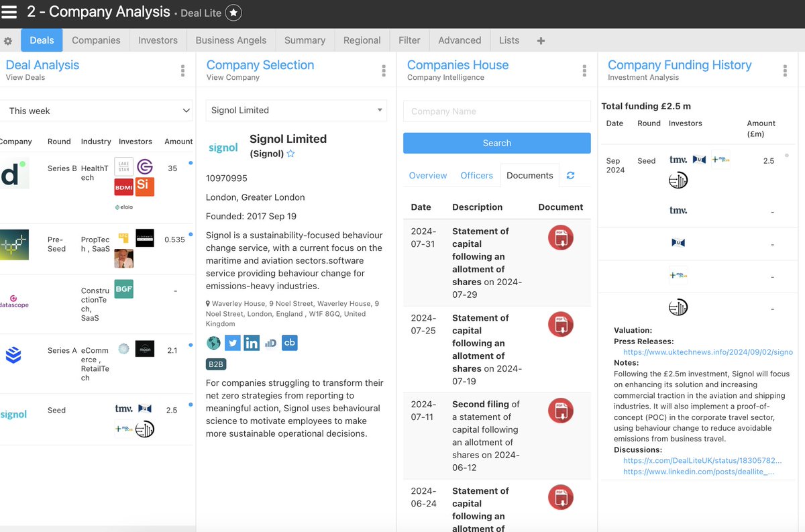Viewport: 805px width, 532px height.
Task: Toggle the favorite star next to Deal Lite
Action: tap(233, 13)
